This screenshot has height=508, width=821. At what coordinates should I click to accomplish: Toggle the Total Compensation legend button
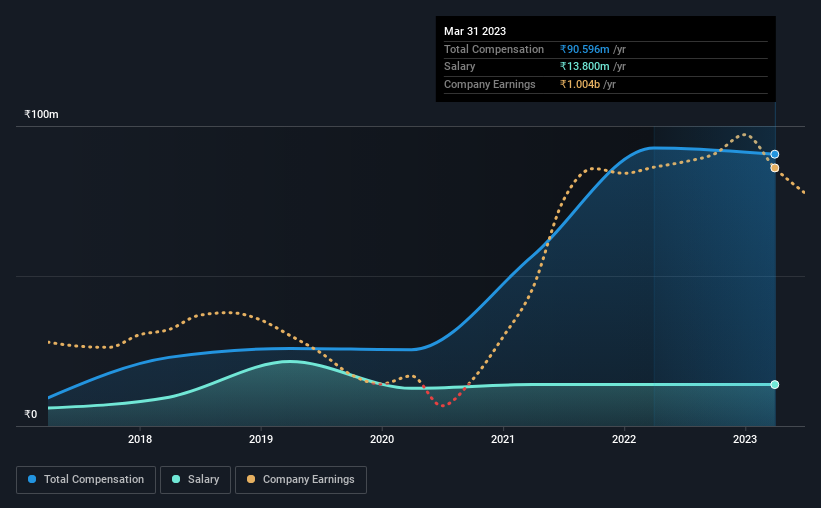86,480
